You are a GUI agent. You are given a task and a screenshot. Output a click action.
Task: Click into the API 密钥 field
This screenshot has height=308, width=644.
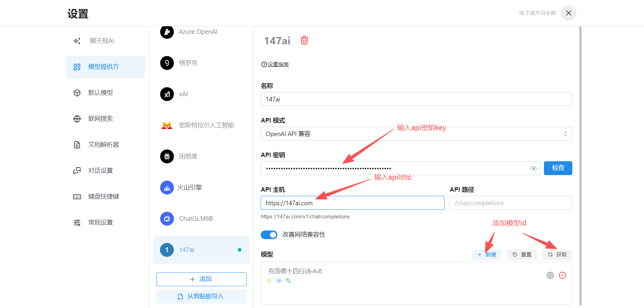coord(400,168)
